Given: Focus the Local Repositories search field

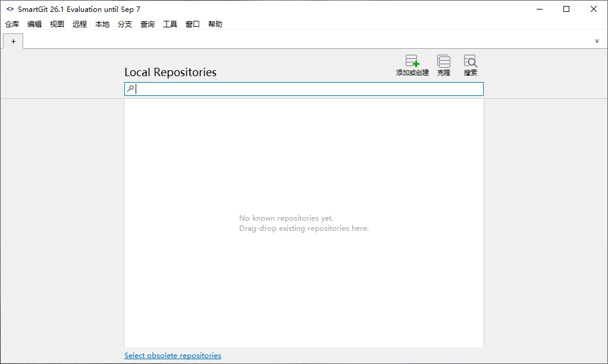Looking at the screenshot, I should (304, 89).
